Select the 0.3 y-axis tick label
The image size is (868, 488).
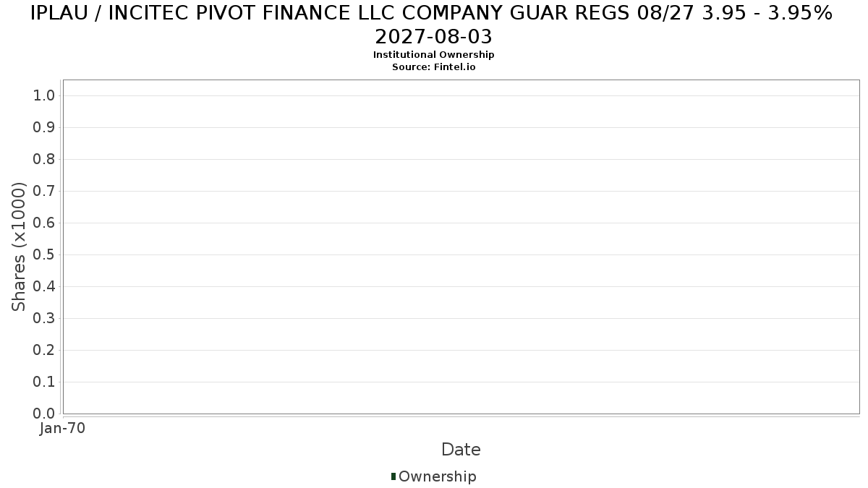44,319
